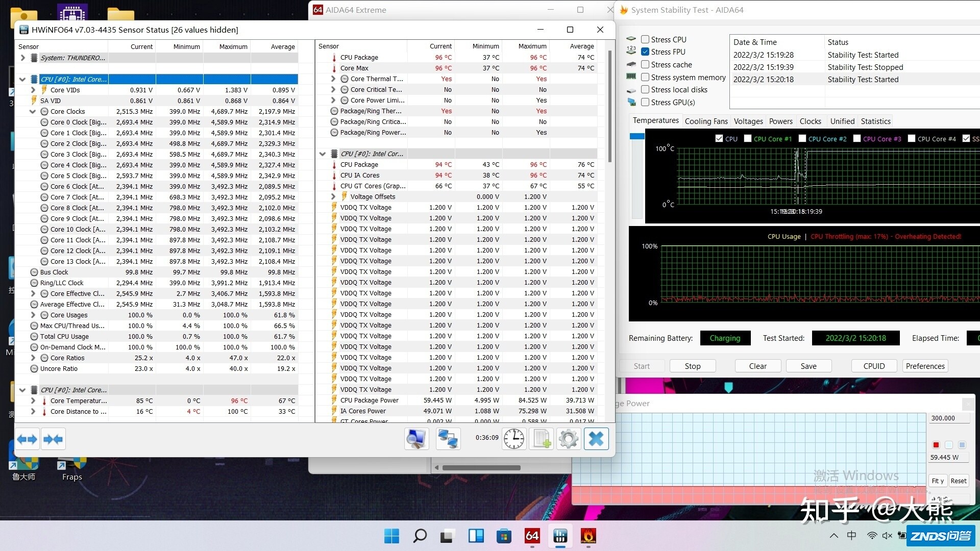Viewport: 980px width, 551px height.
Task: Open FurMark flame taskbar icon
Action: click(x=588, y=536)
